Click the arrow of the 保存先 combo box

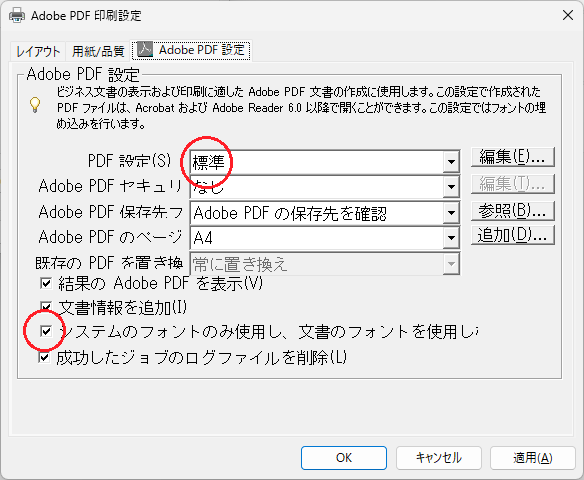[x=451, y=213]
